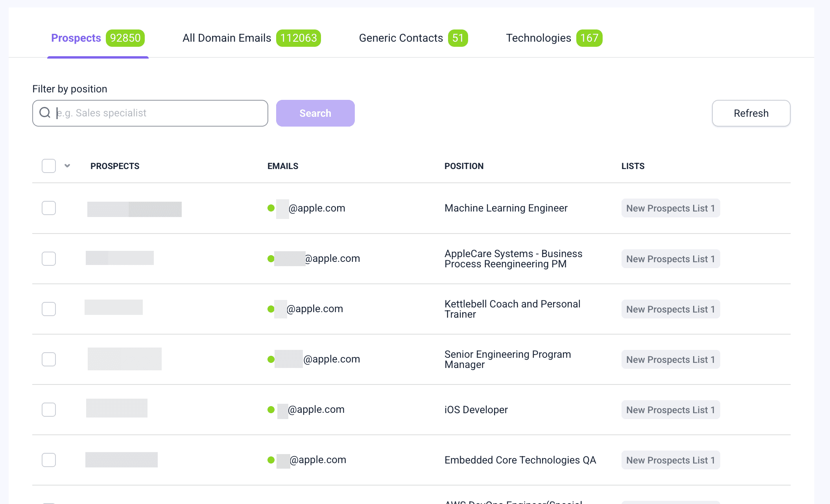The height and width of the screenshot is (504, 830).
Task: Click the EMAILS column header
Action: point(283,166)
